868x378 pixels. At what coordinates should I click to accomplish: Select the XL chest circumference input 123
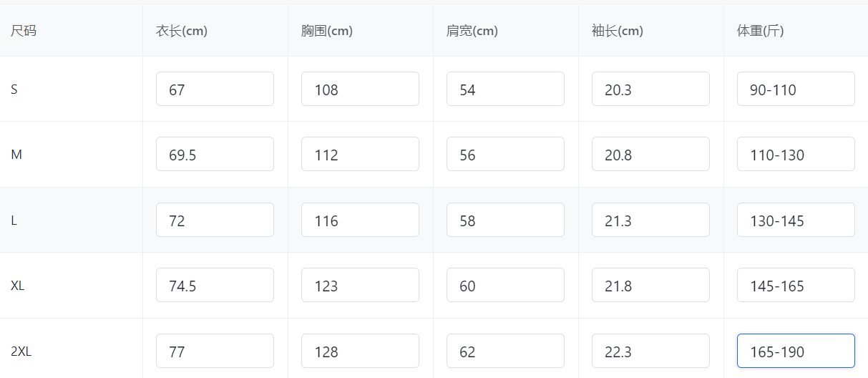click(360, 286)
